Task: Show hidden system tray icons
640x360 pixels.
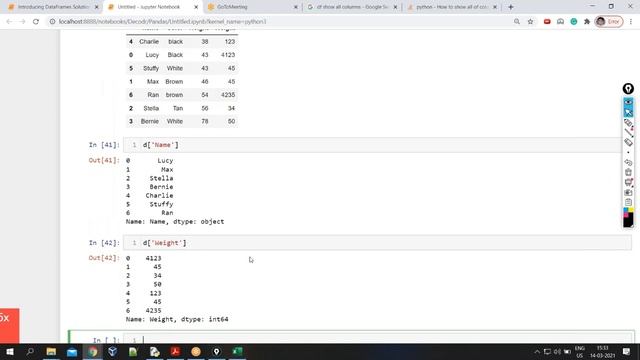Action: coord(537,351)
